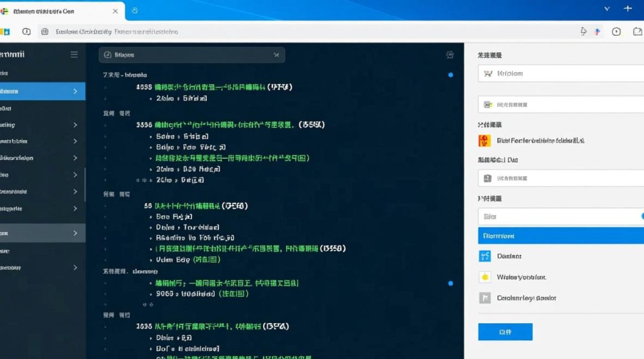
Task: Click the shopping cart icon in the top right-panel field
Action: coord(488,74)
